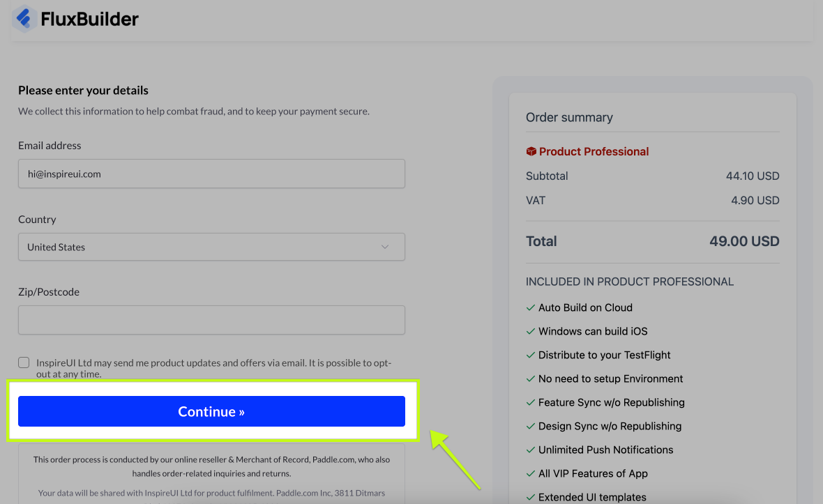Screen dimensions: 823x504
Task: Click the checkmark beside Design Sync w/o Republishing
Action: click(530, 426)
